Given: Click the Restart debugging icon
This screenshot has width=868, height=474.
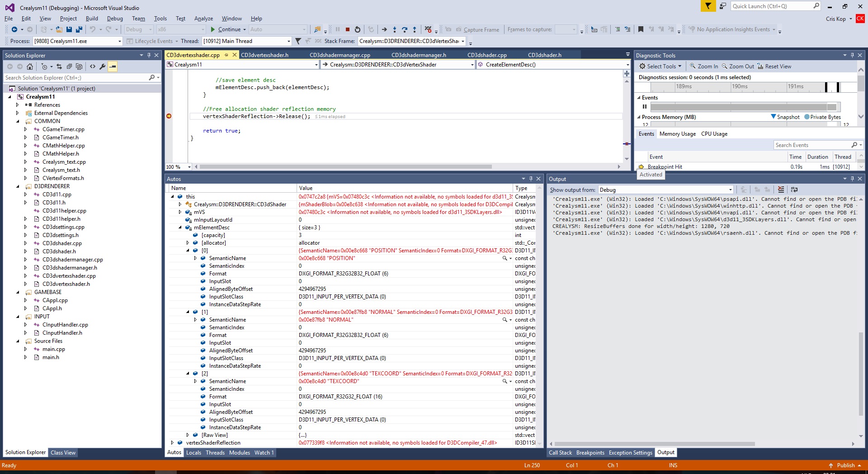Looking at the screenshot, I should [358, 29].
